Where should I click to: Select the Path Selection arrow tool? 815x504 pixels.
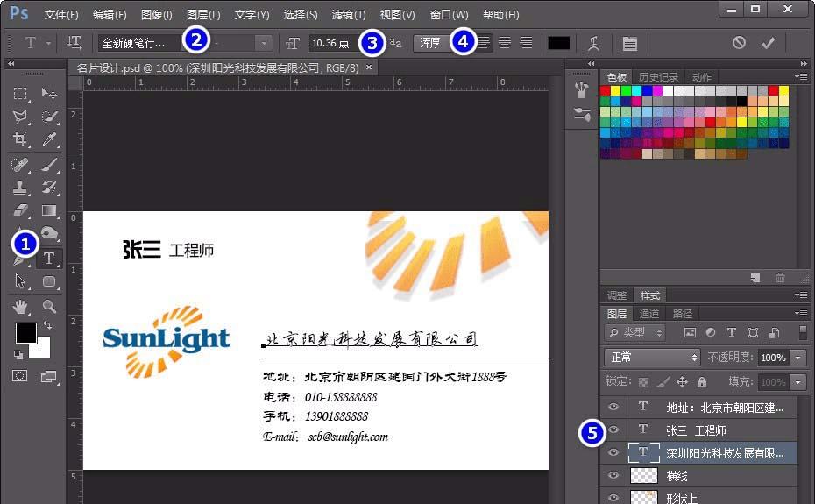click(20, 280)
